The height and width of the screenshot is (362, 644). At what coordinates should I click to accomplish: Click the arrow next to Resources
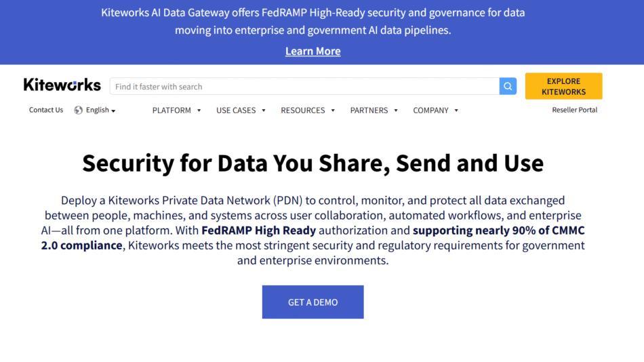333,110
